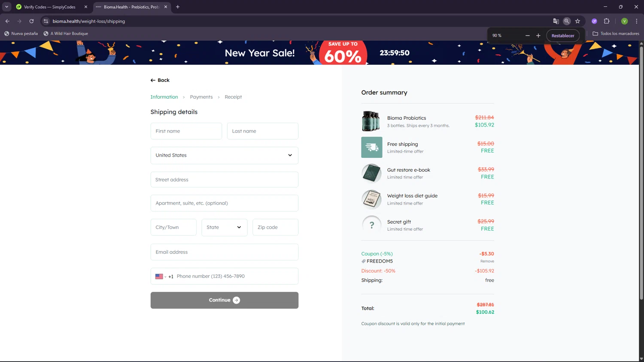Screen dimensions: 644x362
Task: Go to the Payments step
Action: 201,97
